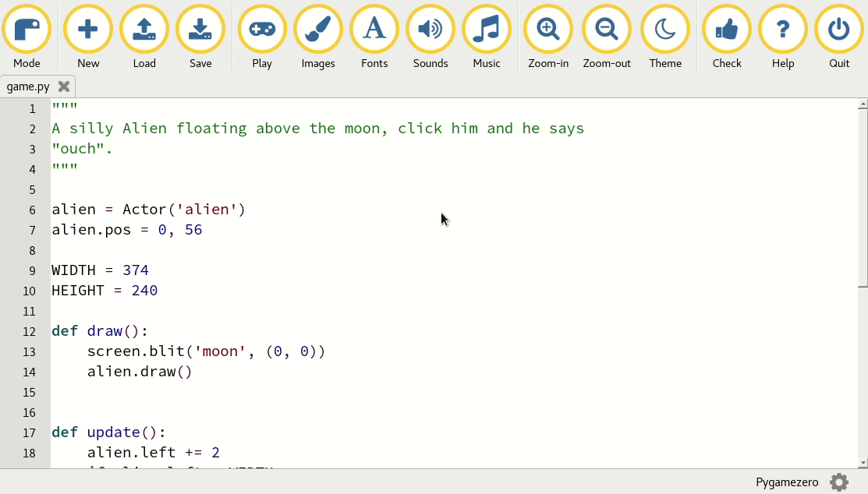Open the Sounds folder
The height and width of the screenshot is (494, 868).
(430, 27)
